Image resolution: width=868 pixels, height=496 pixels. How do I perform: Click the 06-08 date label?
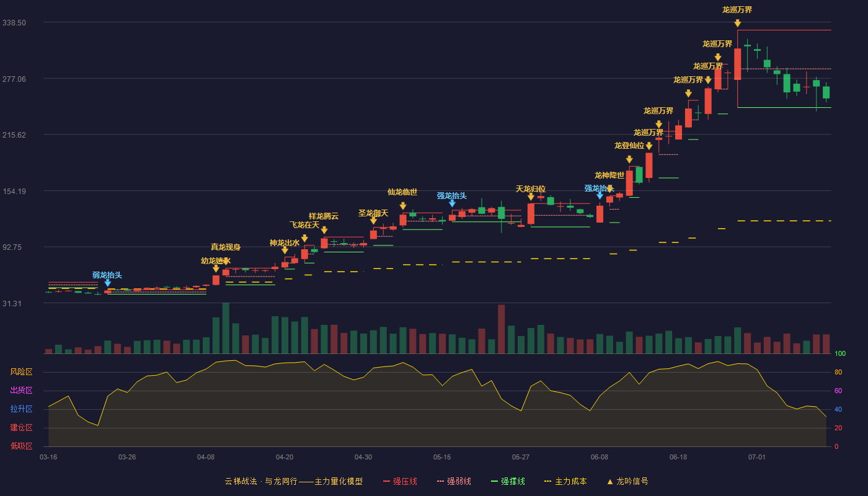coord(600,457)
